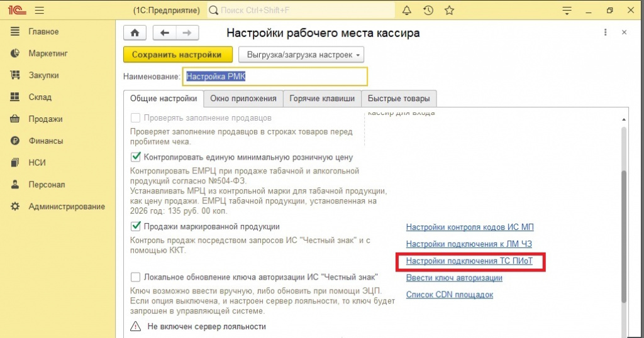Navigate forward with right arrow
Image resolution: width=644 pixels, height=338 pixels.
[x=187, y=33]
